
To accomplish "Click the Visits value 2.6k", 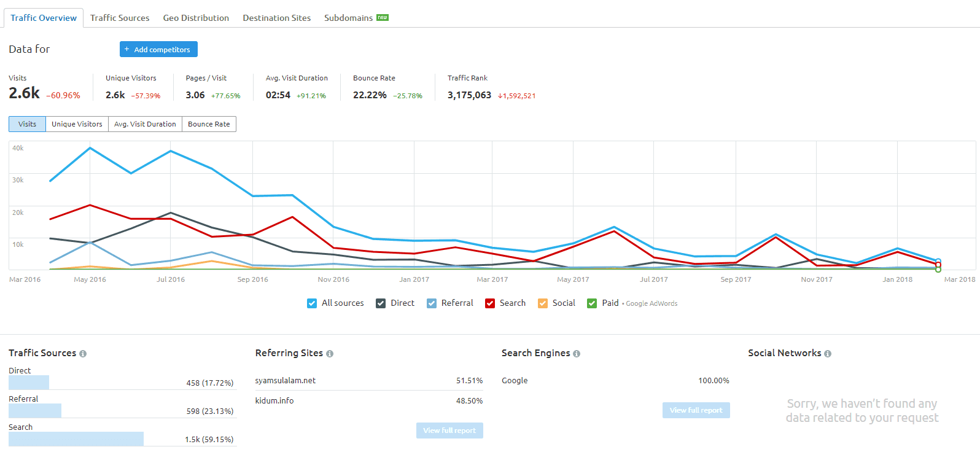I will click(x=24, y=93).
